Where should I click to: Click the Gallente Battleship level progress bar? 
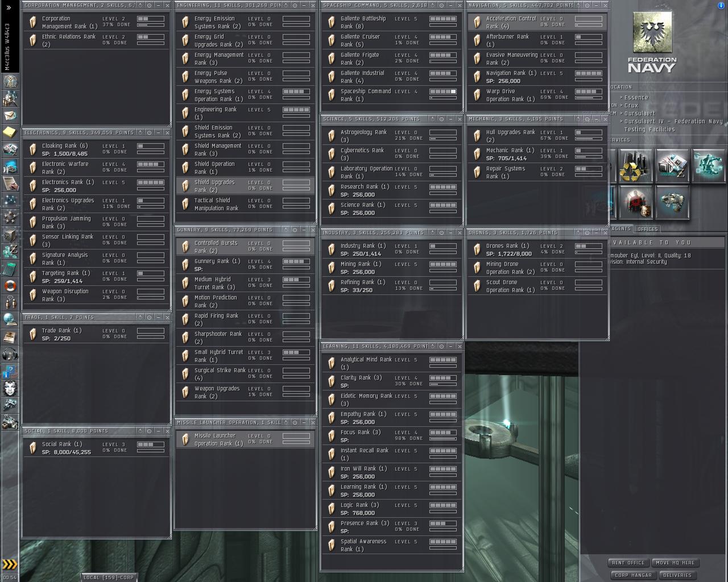(x=443, y=19)
